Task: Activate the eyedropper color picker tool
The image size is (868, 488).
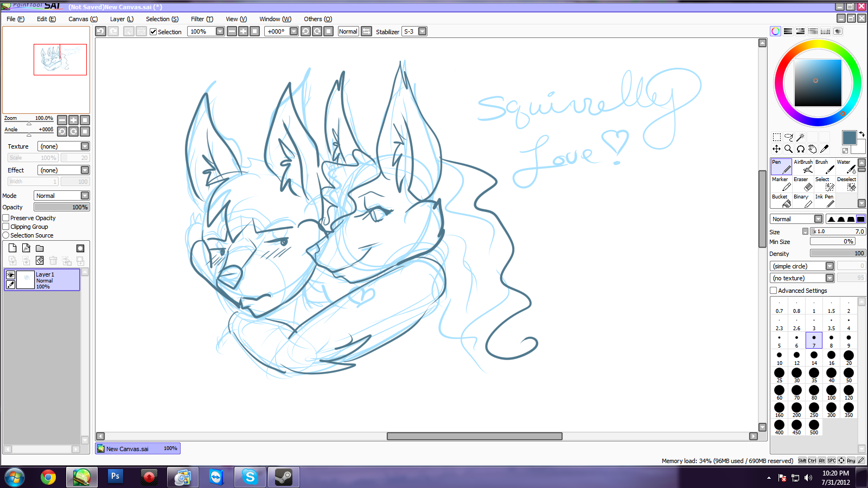Action: [825, 149]
